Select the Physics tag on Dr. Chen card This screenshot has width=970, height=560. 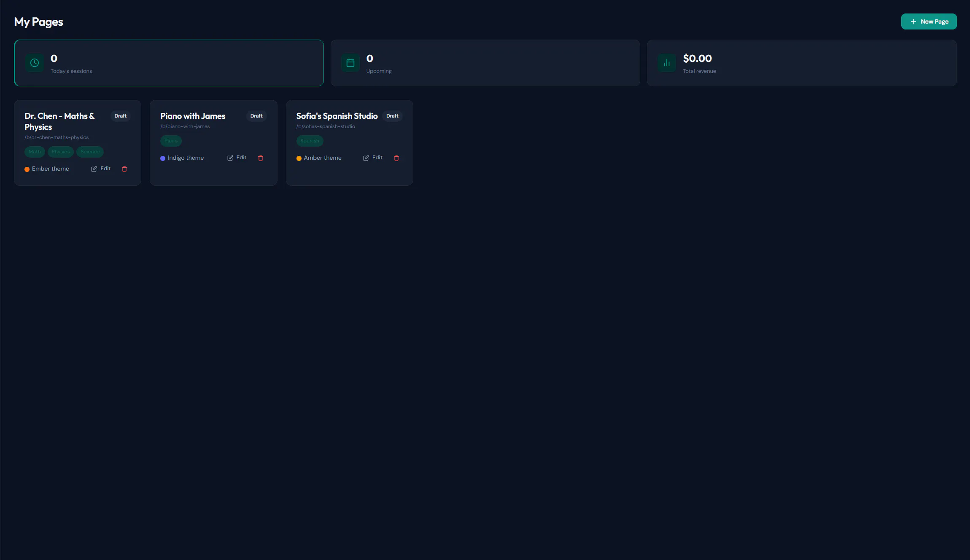click(x=61, y=152)
